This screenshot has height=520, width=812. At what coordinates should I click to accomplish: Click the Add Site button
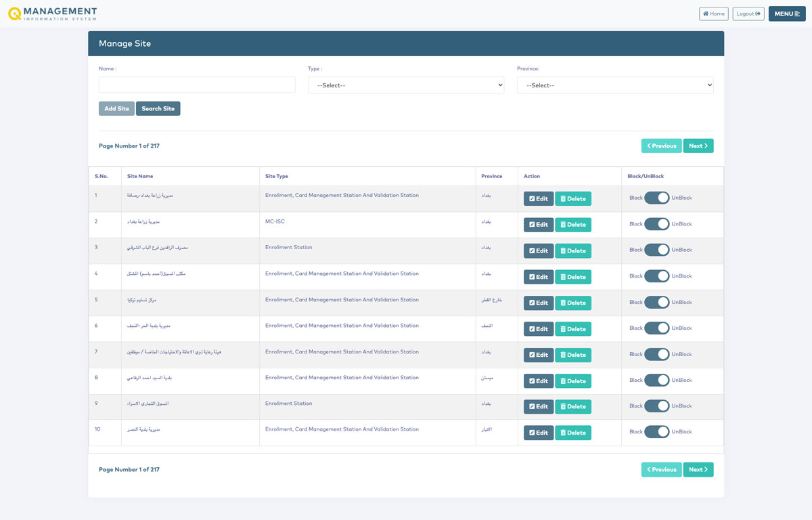click(x=116, y=109)
